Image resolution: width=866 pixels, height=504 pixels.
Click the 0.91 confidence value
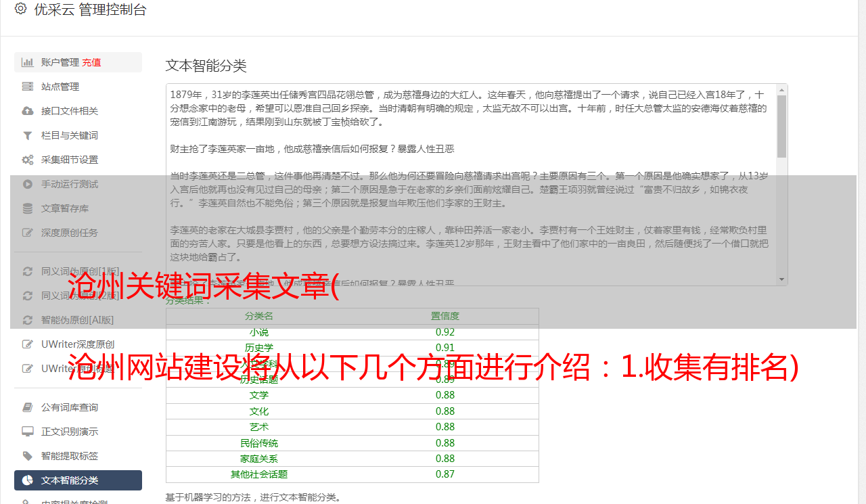[x=445, y=348]
